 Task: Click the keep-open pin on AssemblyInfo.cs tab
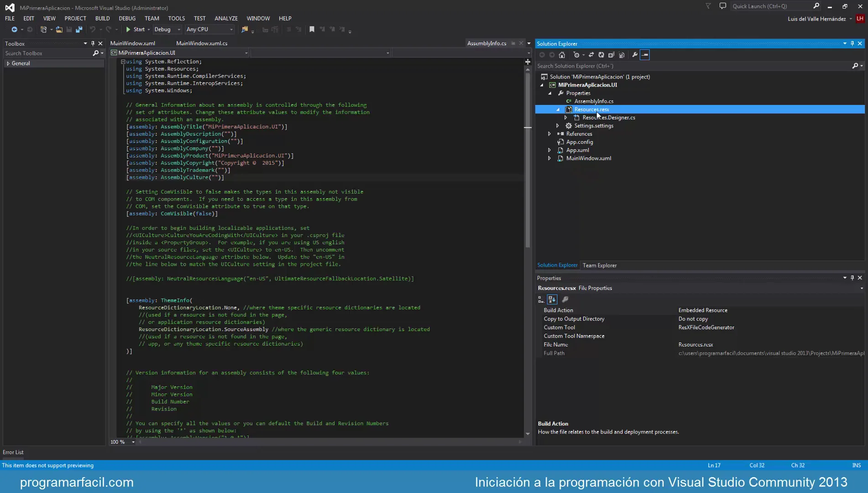pyautogui.click(x=513, y=43)
